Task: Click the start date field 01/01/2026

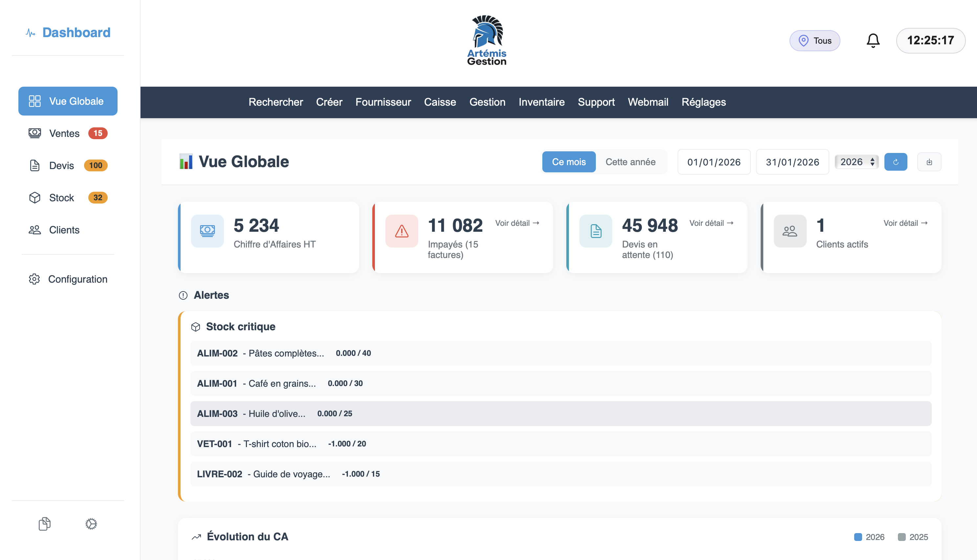Action: (x=714, y=162)
